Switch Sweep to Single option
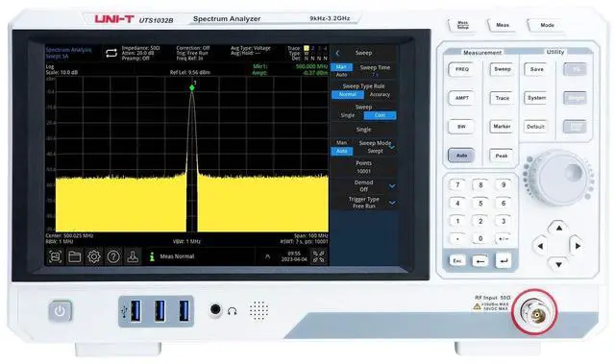 [x=348, y=115]
